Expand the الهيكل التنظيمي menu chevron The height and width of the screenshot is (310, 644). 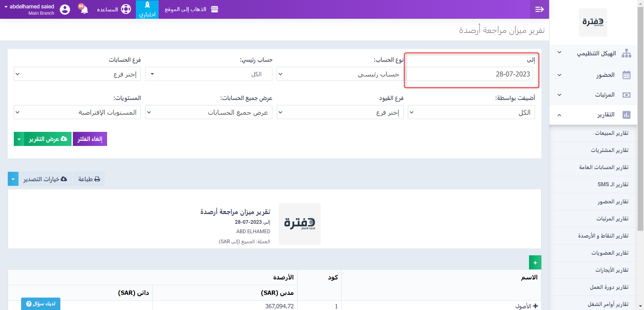(x=559, y=52)
